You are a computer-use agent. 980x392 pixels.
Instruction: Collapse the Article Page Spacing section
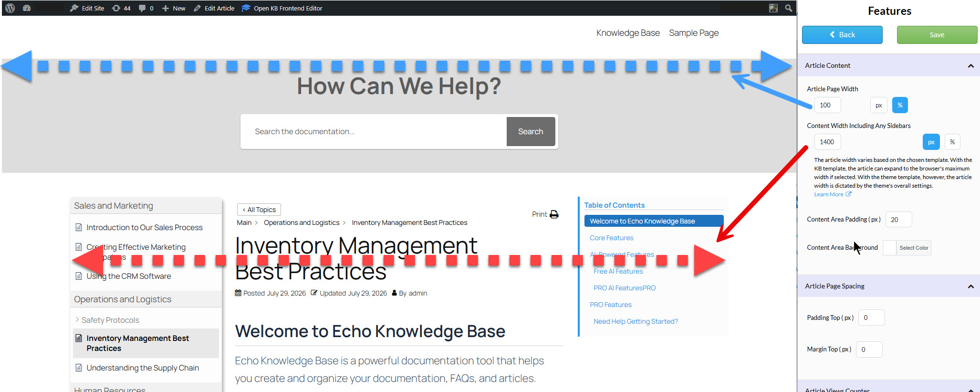click(x=970, y=286)
